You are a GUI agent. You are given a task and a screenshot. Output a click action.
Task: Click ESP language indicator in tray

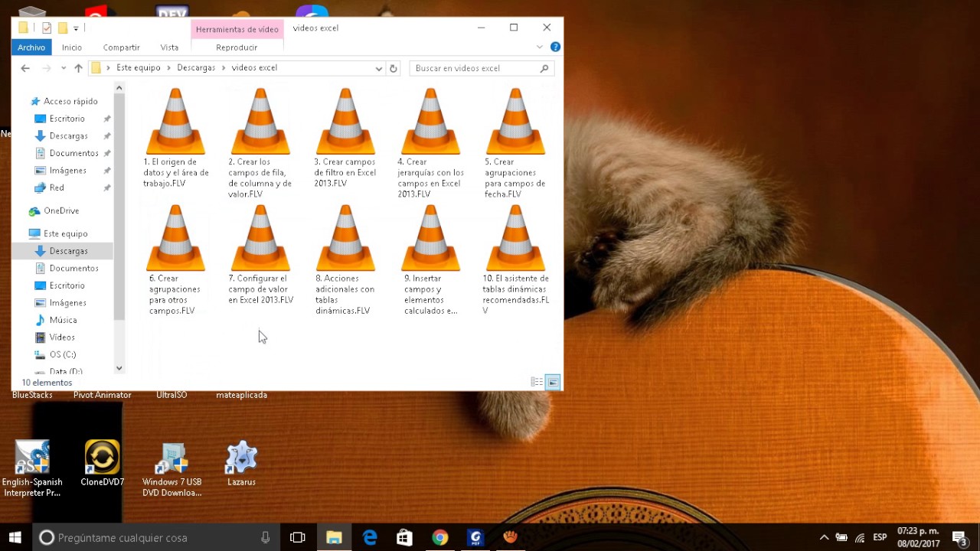880,538
